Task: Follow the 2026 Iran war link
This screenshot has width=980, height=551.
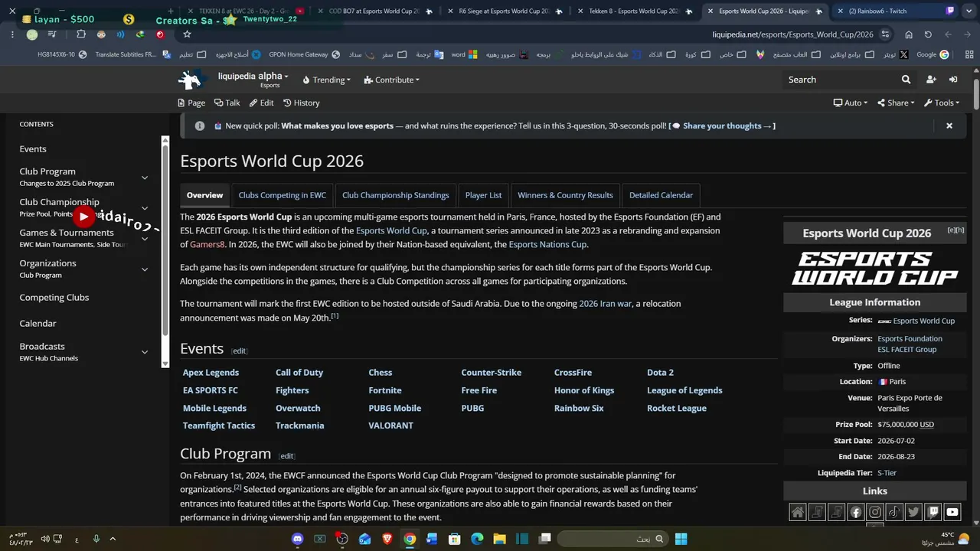Action: coord(606,304)
